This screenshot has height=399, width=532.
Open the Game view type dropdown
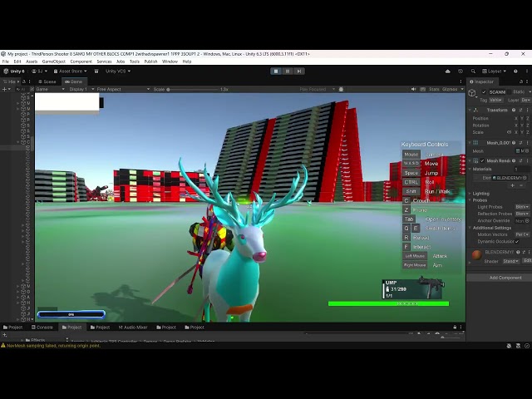click(50, 89)
